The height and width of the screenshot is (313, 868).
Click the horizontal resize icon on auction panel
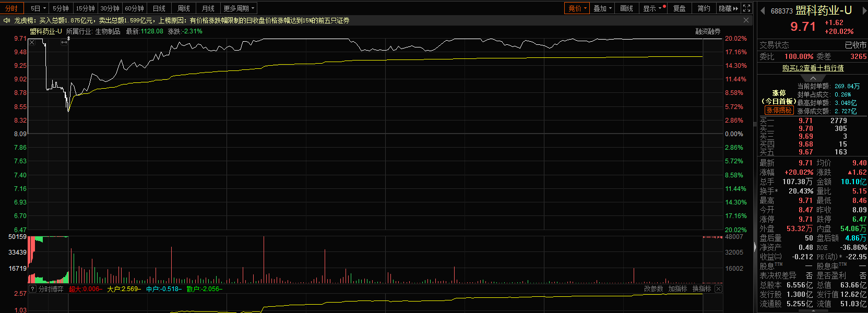pyautogui.click(x=64, y=42)
